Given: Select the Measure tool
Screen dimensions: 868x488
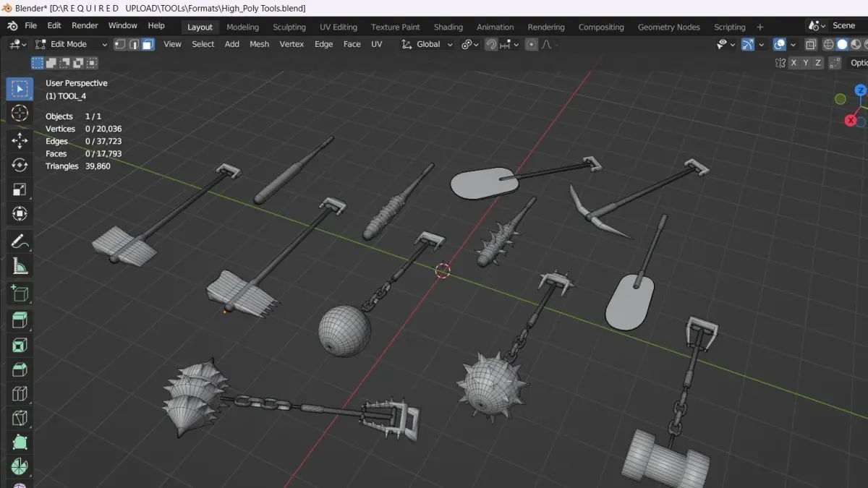Looking at the screenshot, I should [20, 266].
